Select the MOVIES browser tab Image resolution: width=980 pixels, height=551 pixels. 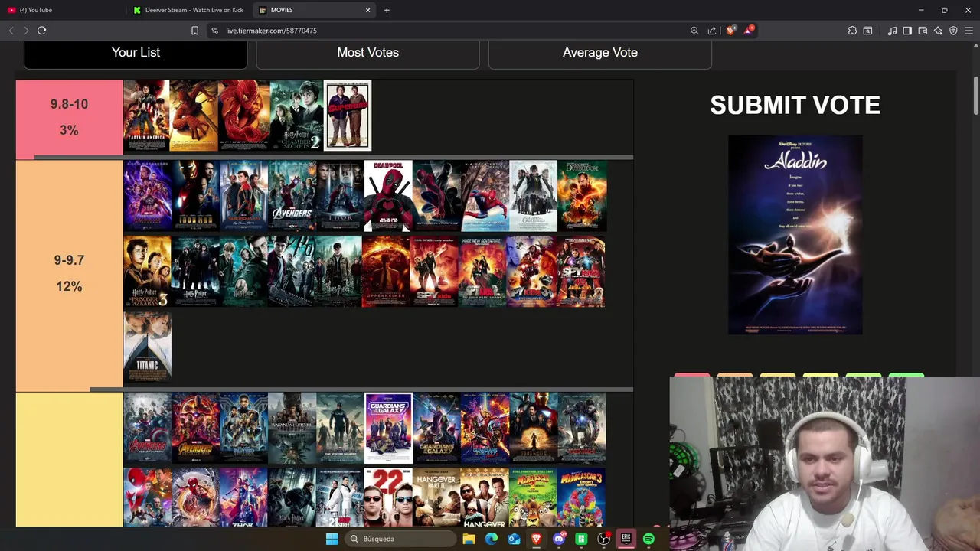pyautogui.click(x=314, y=10)
